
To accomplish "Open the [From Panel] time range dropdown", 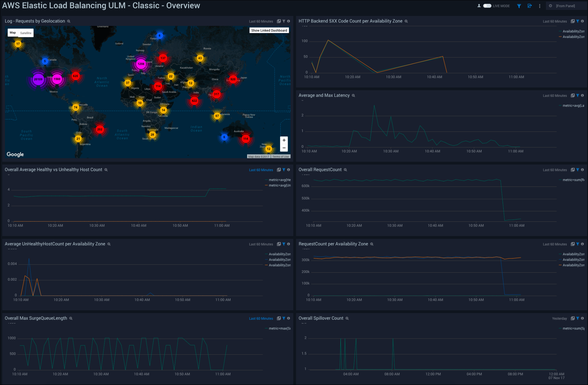I will [x=565, y=6].
